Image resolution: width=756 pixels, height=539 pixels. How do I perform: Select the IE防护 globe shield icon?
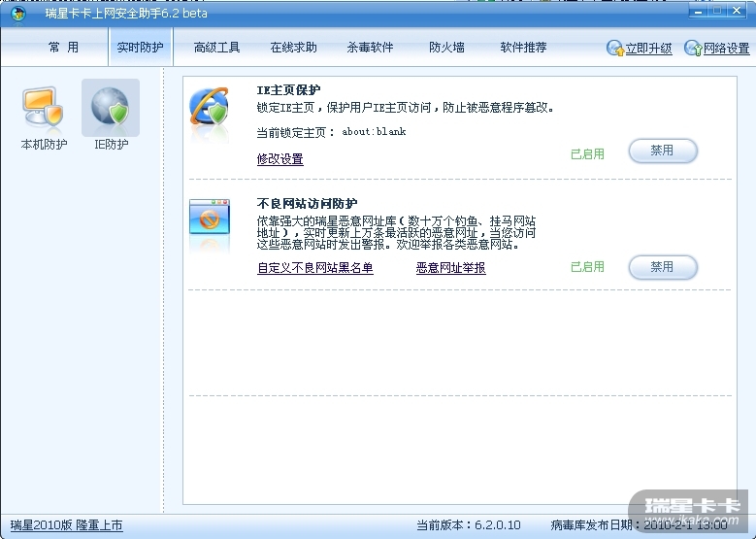[111, 108]
